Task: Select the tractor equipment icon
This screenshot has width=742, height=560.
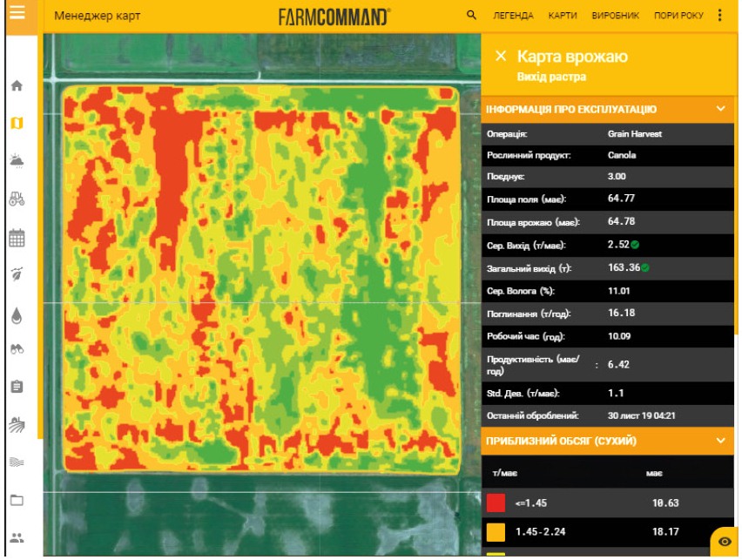Action: pyautogui.click(x=17, y=198)
